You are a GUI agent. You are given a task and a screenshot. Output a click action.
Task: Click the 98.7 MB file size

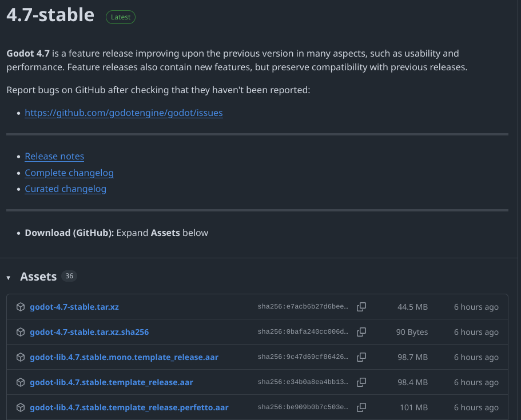click(413, 357)
